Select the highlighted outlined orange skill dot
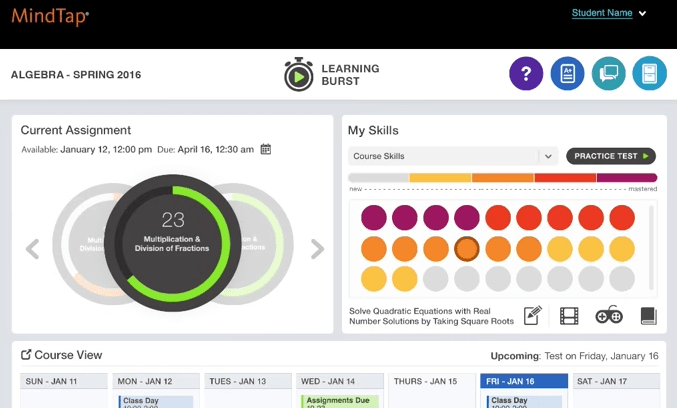The width and height of the screenshot is (677, 408). [467, 249]
